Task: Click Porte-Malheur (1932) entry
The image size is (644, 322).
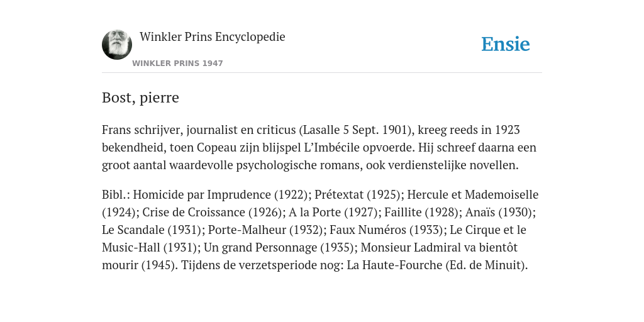Action: tap(266, 230)
